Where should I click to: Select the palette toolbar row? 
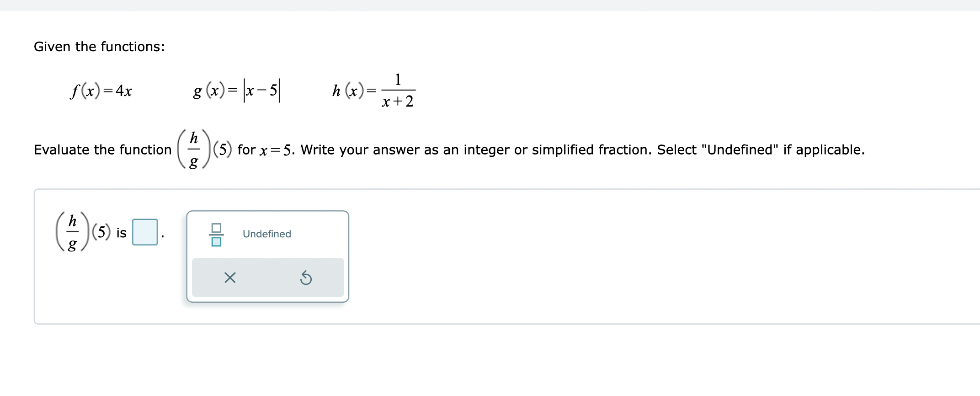pyautogui.click(x=268, y=277)
